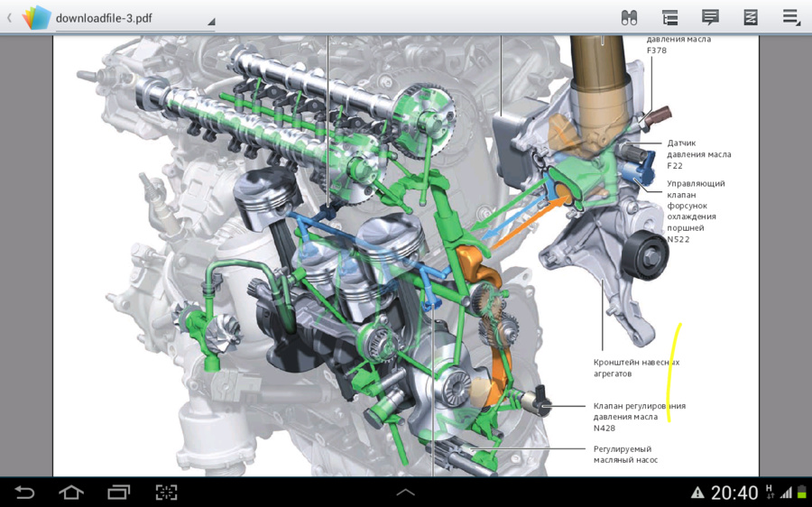Expand the bottom bar up-chevron handle
The width and height of the screenshot is (812, 507).
coord(405,493)
